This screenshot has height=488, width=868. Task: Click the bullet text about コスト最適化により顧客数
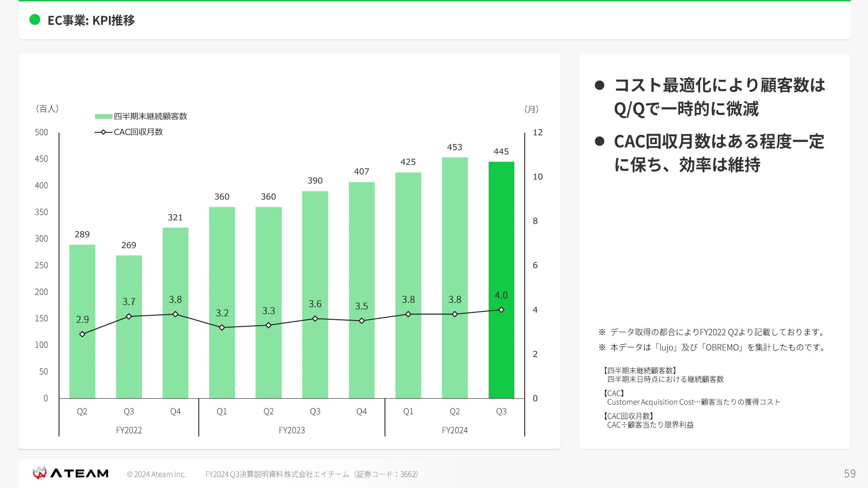[719, 97]
